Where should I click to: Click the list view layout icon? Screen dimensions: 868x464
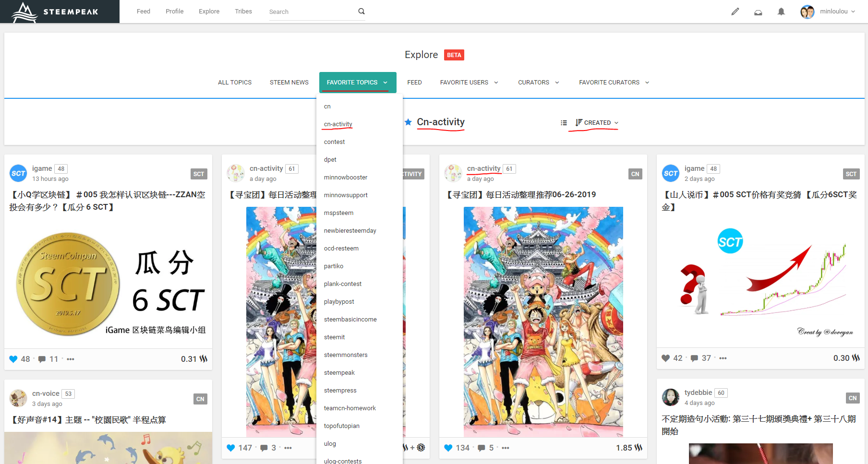564,123
